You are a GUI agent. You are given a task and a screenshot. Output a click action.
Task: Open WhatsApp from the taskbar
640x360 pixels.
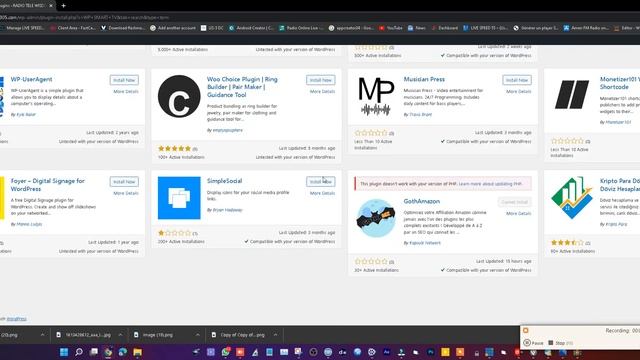(x=226, y=352)
